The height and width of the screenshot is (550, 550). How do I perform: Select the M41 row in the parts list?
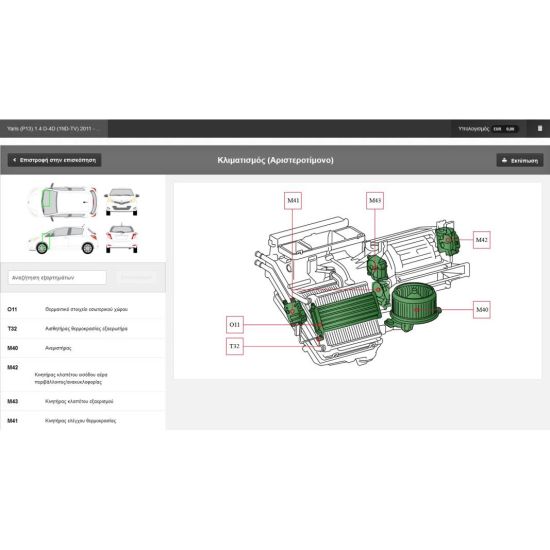point(83,421)
